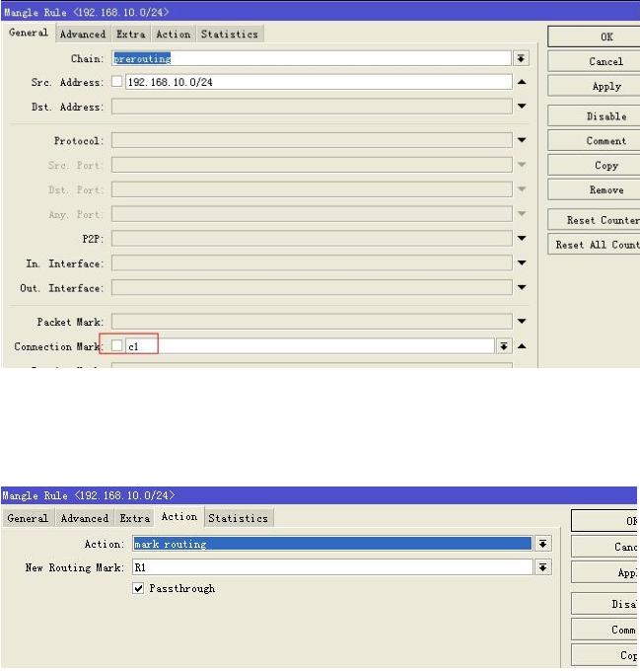This screenshot has width=640, height=672.
Task: Open the New Routing Mark dropdown
Action: click(x=542, y=567)
